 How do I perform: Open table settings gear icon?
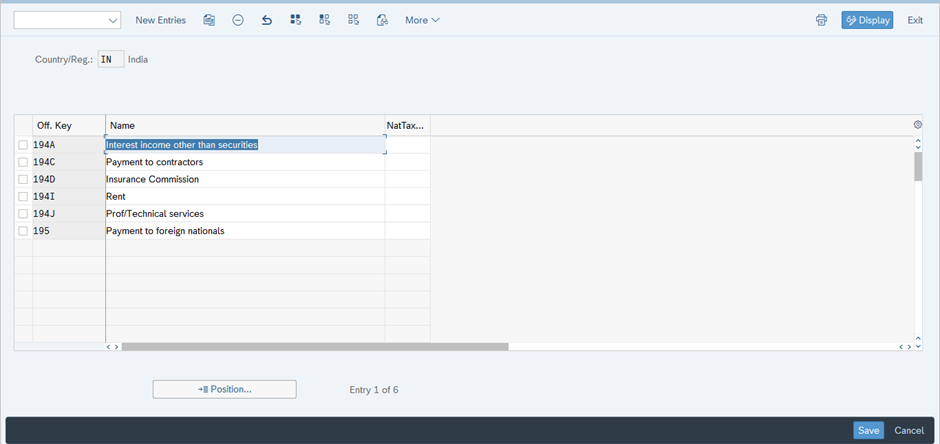[917, 125]
